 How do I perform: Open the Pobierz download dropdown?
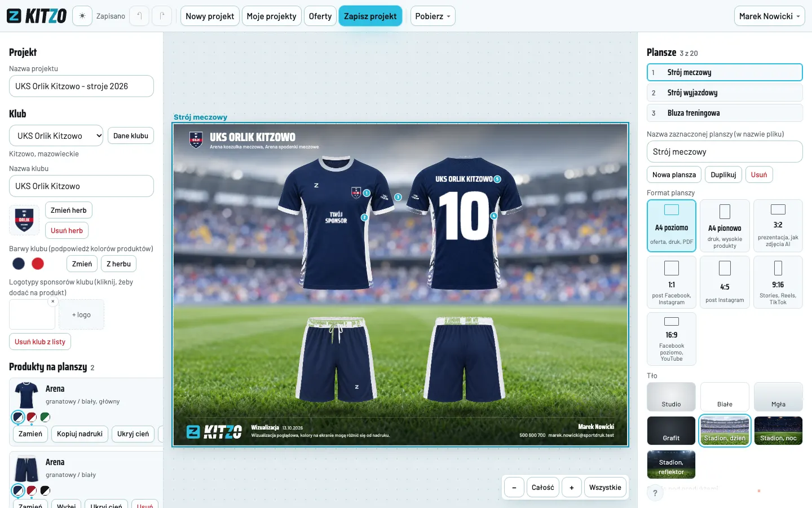(433, 16)
